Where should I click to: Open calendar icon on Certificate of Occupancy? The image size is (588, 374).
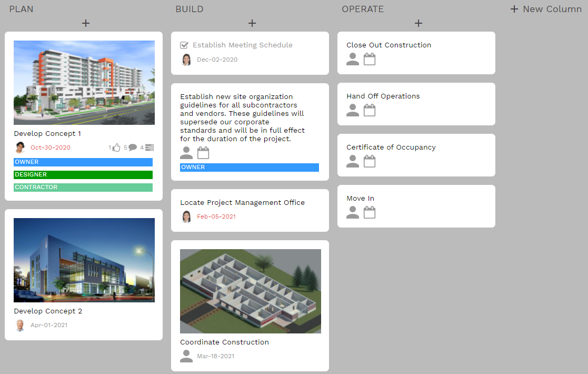tap(369, 161)
